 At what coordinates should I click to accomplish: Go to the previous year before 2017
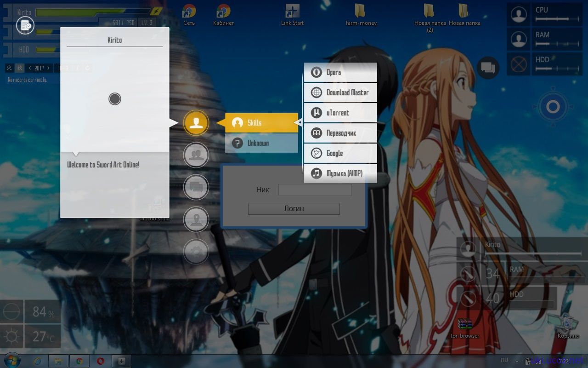(x=30, y=68)
